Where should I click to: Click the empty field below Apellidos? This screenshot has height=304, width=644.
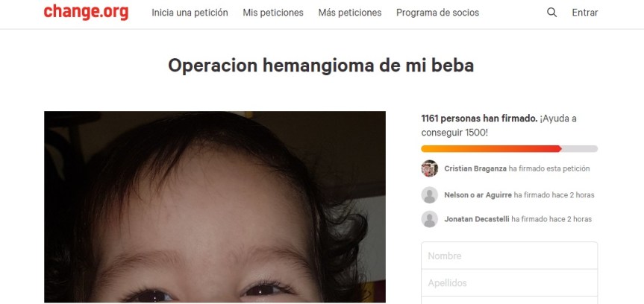pos(509,300)
